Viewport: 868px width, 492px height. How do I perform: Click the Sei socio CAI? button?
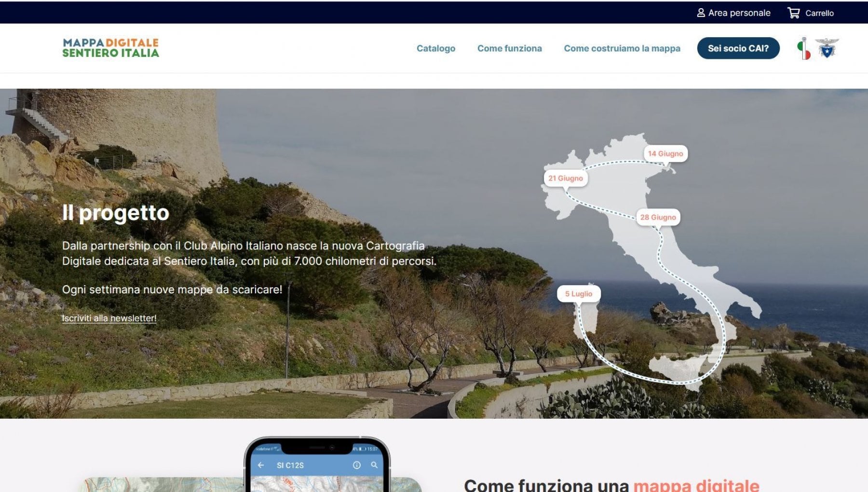(x=738, y=48)
